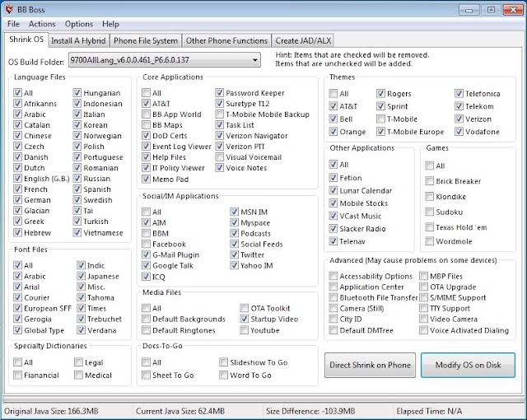Expand the OS Build Folder dropdown
The width and height of the screenshot is (527, 420).
click(254, 60)
